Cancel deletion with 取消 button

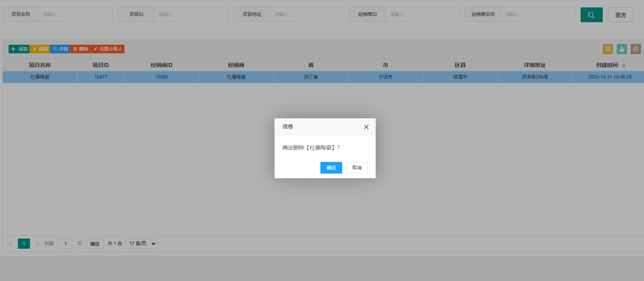pos(357,168)
